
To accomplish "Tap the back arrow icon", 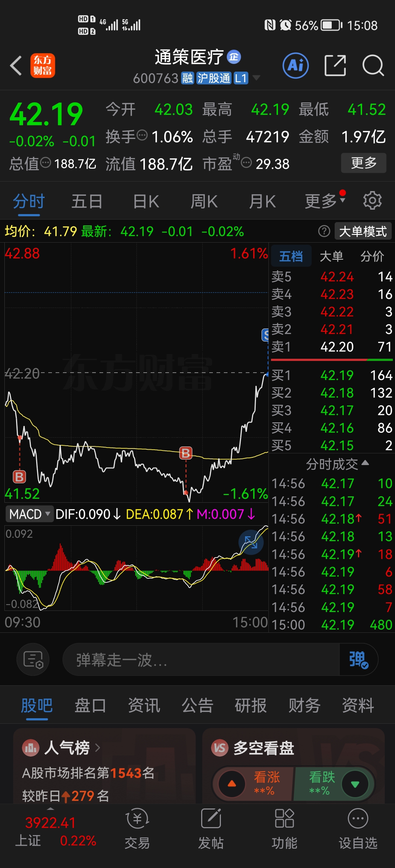I will tap(16, 66).
